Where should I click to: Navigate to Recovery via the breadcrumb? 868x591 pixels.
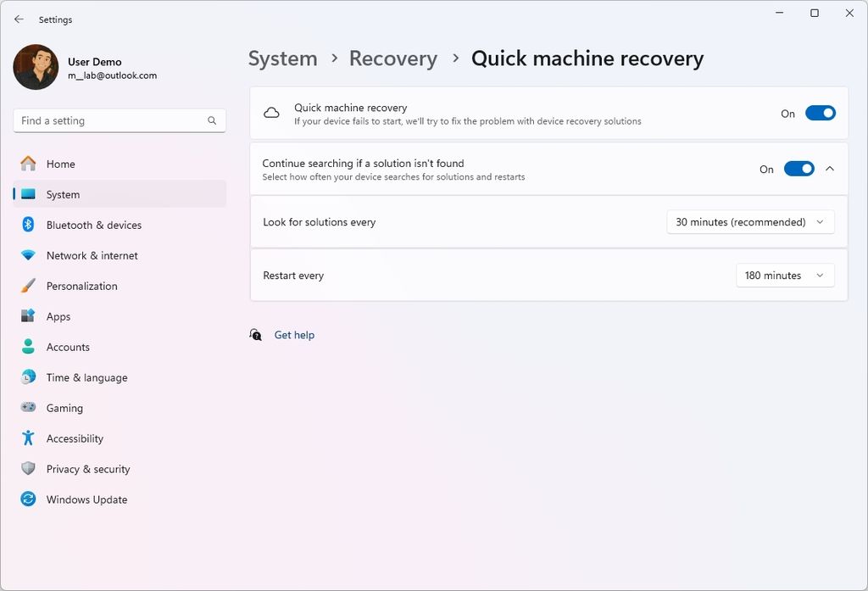392,59
